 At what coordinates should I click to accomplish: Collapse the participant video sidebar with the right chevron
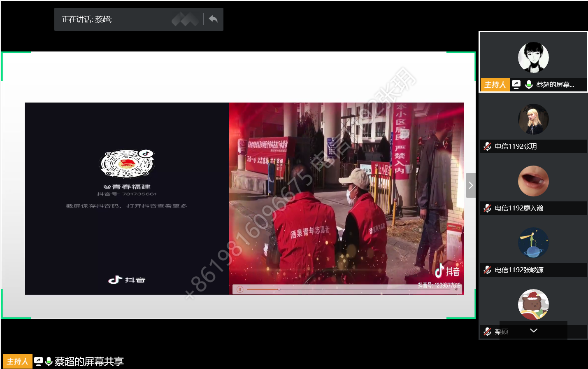[x=471, y=185]
